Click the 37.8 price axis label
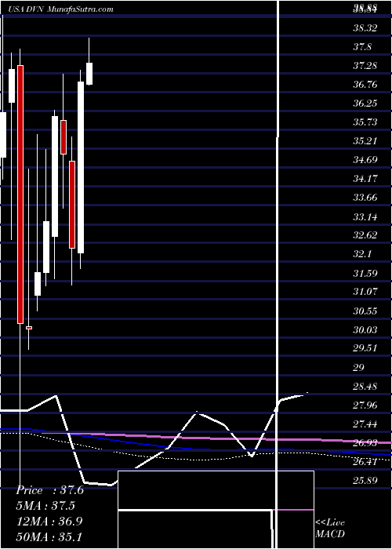 (x=362, y=47)
